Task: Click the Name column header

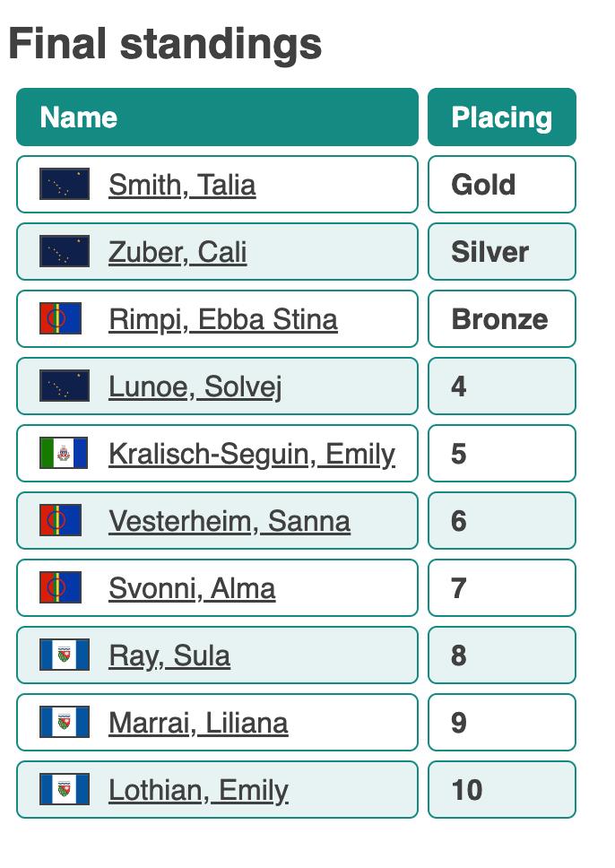Action: pyautogui.click(x=217, y=117)
